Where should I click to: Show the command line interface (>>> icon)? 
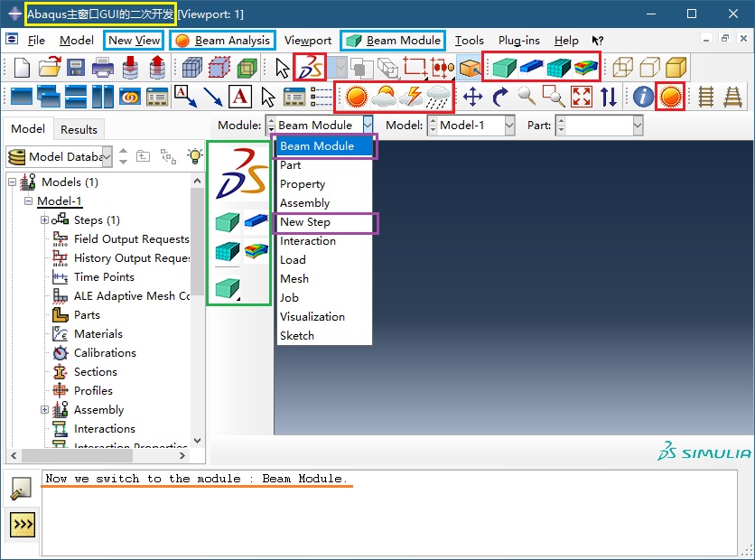tap(23, 525)
